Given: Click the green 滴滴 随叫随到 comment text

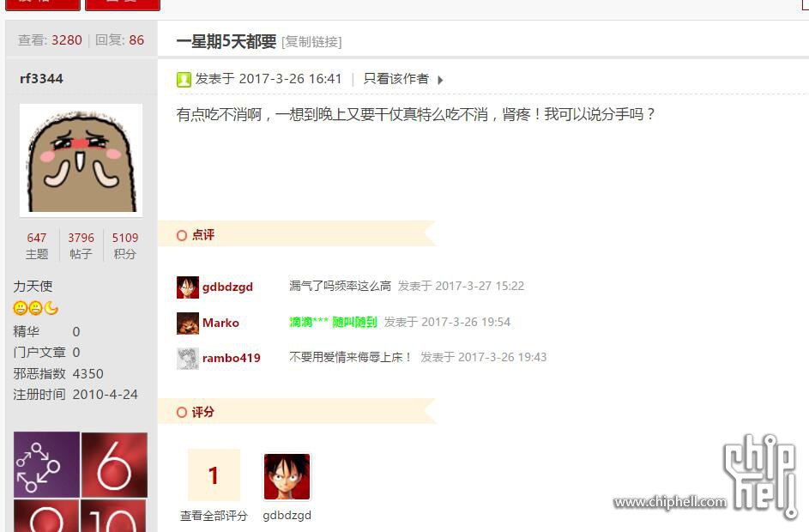Looking at the screenshot, I should pyautogui.click(x=334, y=323).
